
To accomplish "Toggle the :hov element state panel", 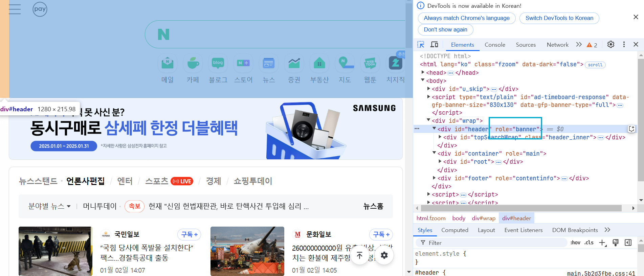I will (575, 243).
